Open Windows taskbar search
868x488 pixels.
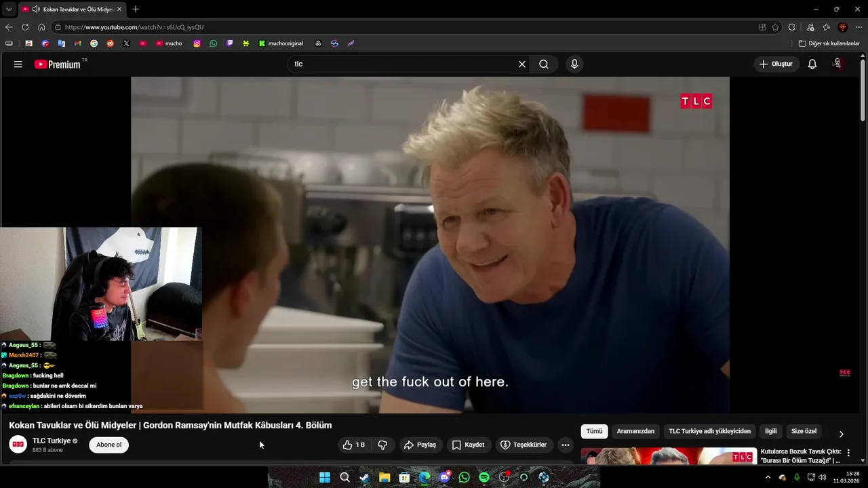pos(344,477)
